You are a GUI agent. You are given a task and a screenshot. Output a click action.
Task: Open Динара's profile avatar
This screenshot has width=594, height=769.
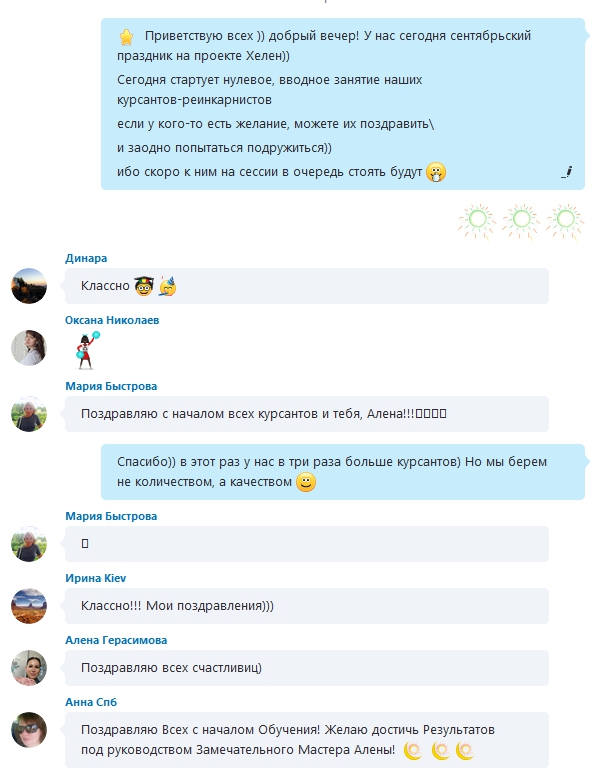(x=29, y=286)
